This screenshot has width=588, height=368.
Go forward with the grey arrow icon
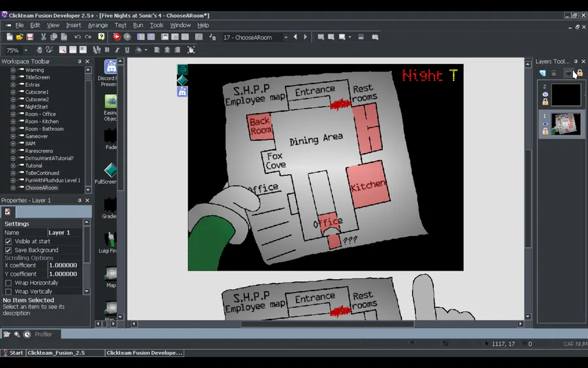coord(127,37)
